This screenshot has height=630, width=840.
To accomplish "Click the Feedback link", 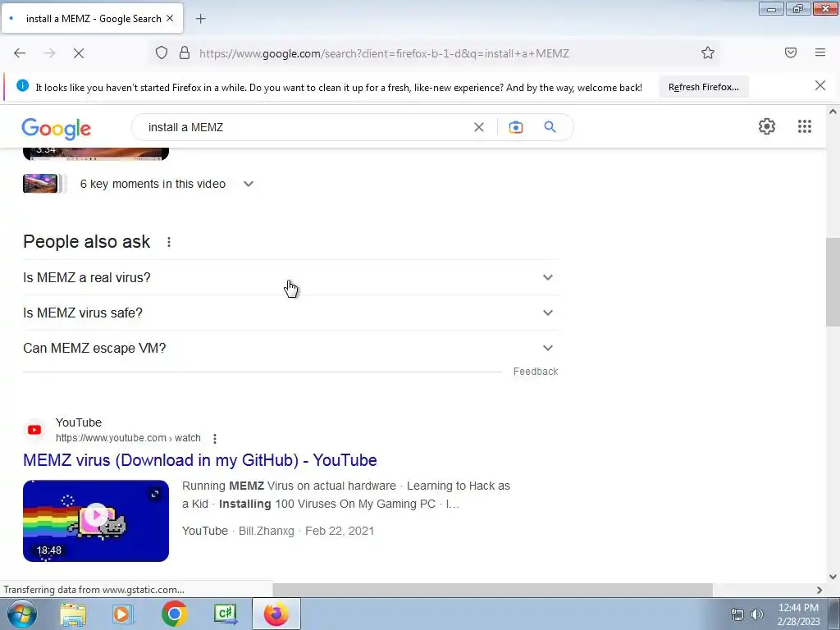I will click(535, 372).
